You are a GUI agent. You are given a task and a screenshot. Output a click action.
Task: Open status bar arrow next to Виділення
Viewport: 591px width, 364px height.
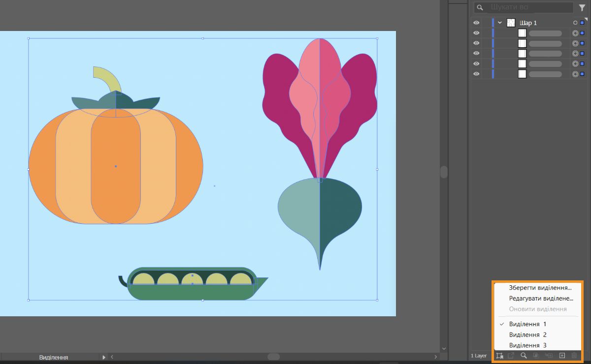[x=103, y=357]
